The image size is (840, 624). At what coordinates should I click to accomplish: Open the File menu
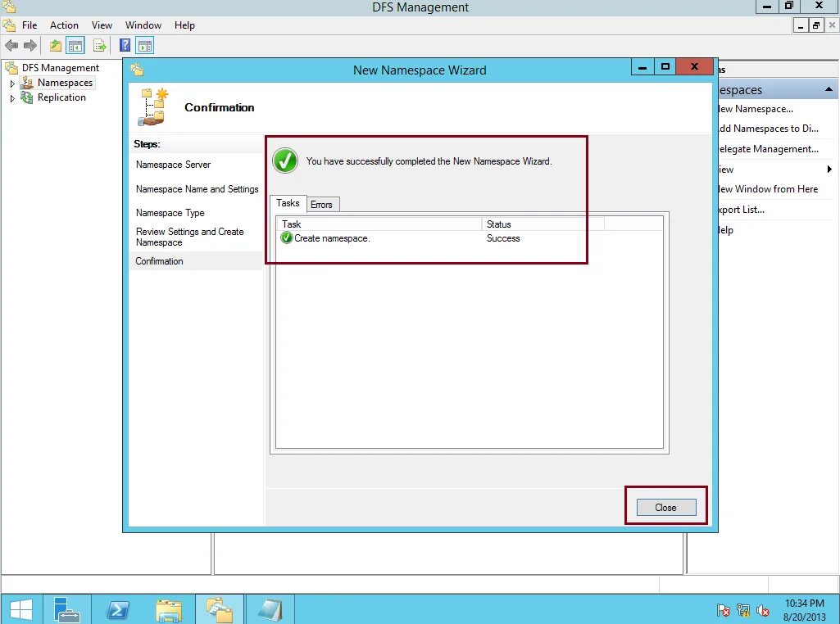[30, 25]
